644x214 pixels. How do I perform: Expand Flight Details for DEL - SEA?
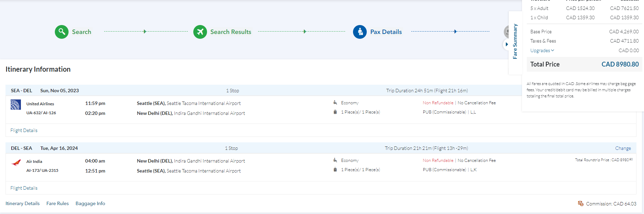click(24, 188)
